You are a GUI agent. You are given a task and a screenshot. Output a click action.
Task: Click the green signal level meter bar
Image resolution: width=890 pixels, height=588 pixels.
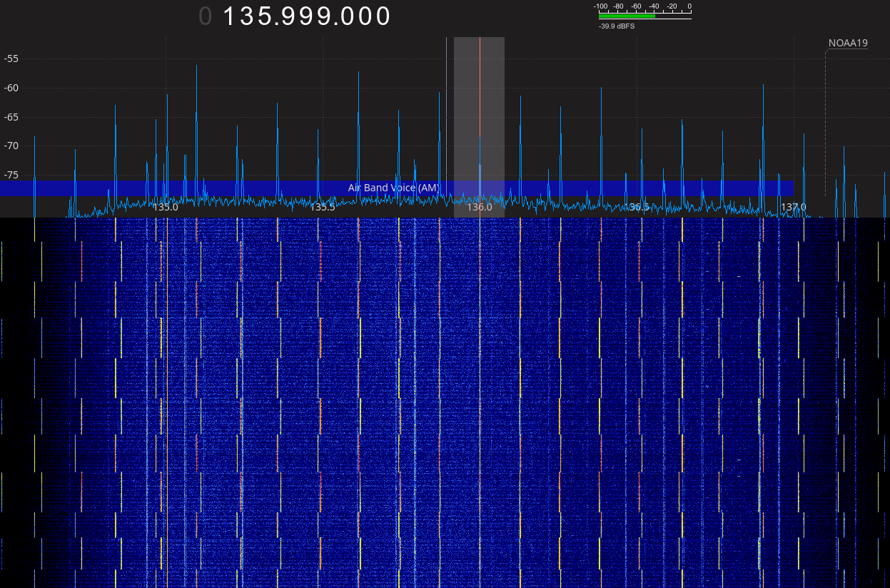click(x=627, y=15)
